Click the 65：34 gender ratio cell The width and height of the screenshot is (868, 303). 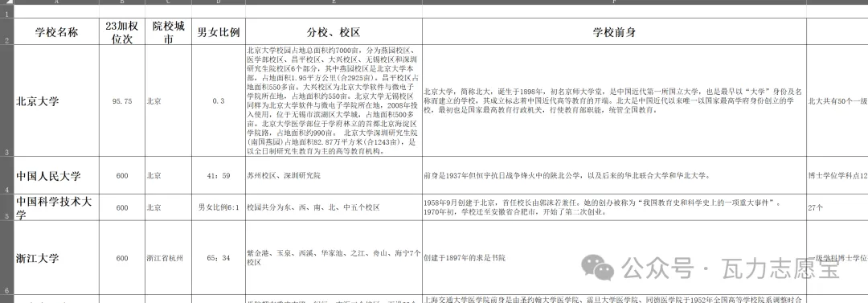[219, 257]
